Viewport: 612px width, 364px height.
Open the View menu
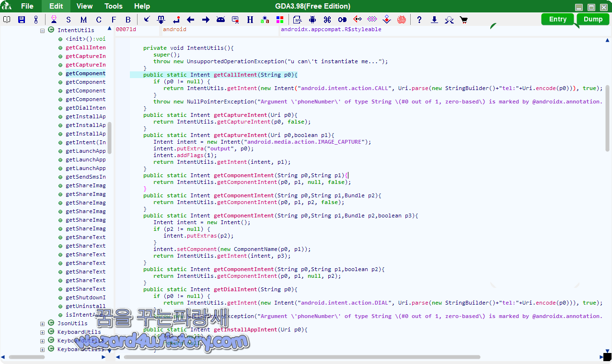click(x=84, y=6)
